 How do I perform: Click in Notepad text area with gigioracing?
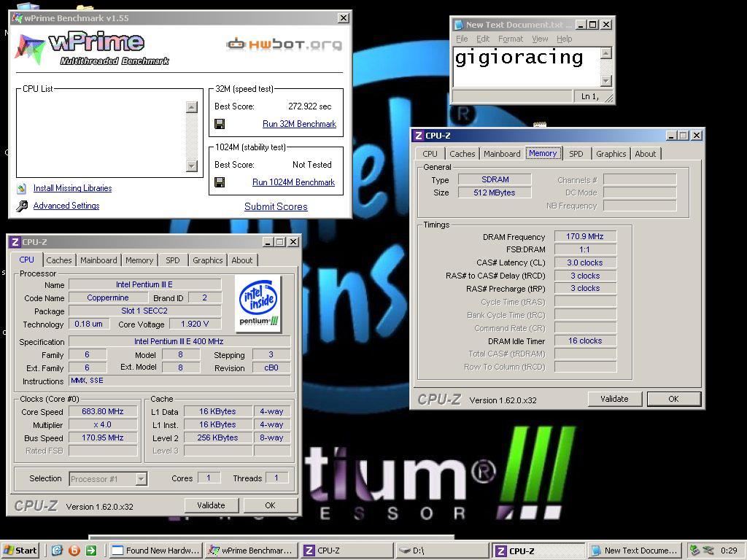click(x=527, y=66)
